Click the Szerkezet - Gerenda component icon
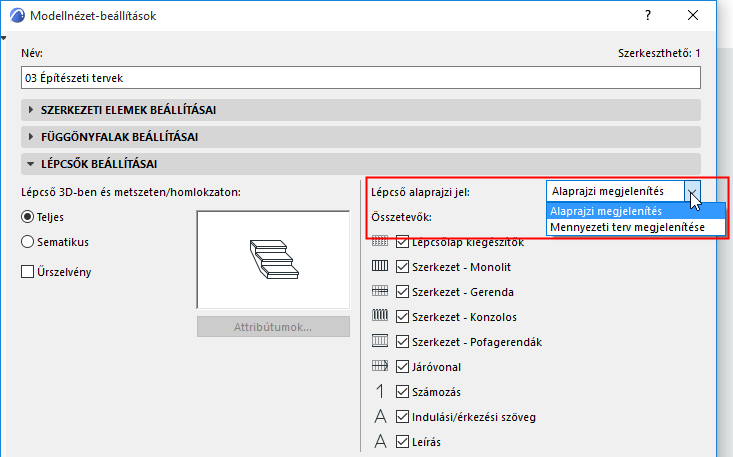The width and height of the screenshot is (733, 457). tap(380, 292)
